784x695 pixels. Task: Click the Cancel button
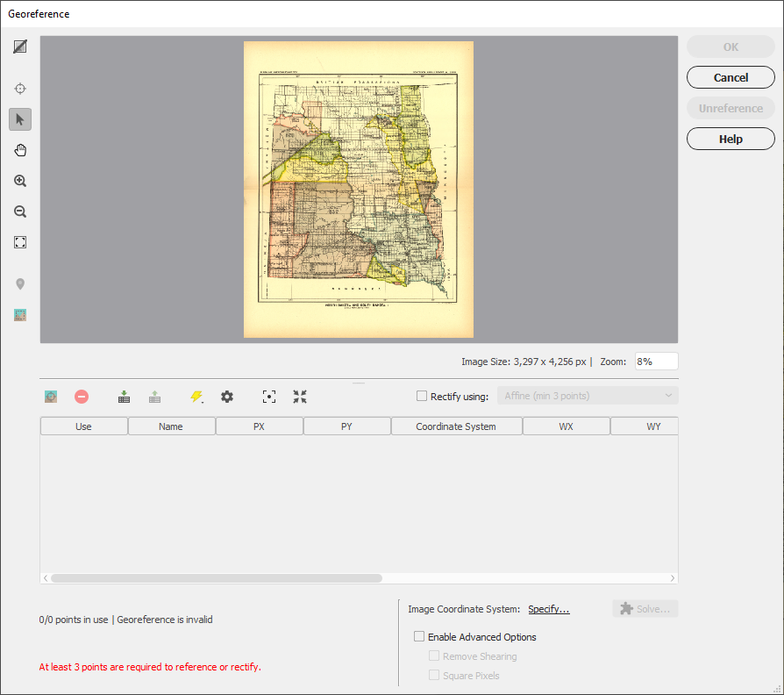[x=731, y=77]
